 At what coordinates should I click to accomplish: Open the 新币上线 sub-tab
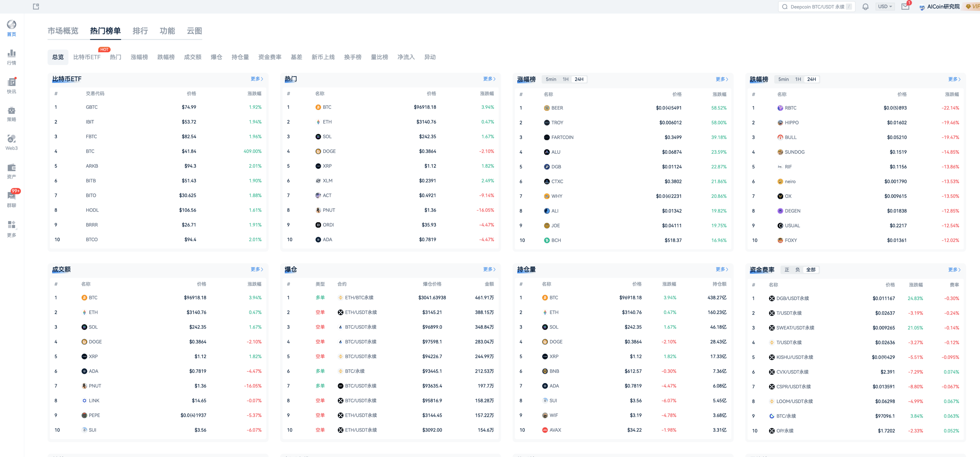pyautogui.click(x=323, y=57)
